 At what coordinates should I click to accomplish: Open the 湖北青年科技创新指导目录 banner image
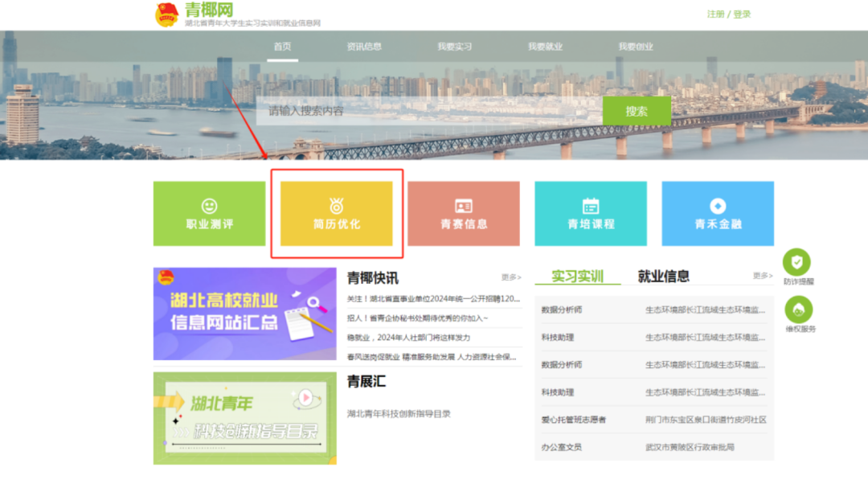244,418
